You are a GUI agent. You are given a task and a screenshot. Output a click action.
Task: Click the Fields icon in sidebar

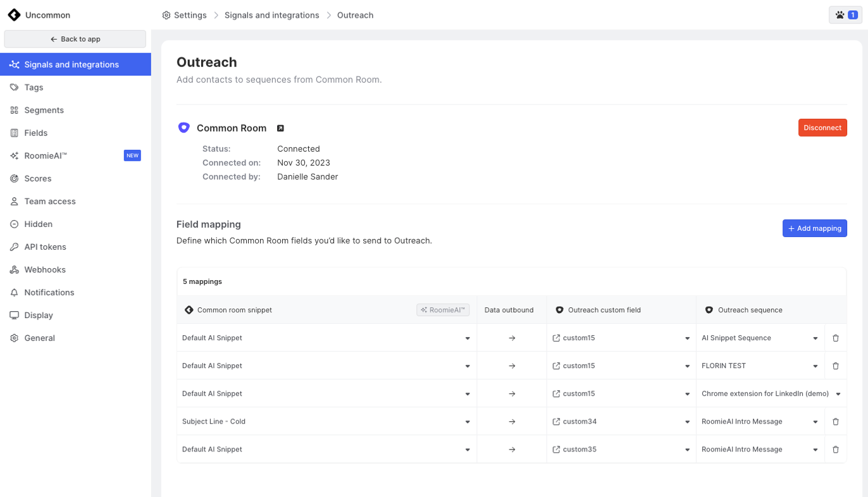14,133
